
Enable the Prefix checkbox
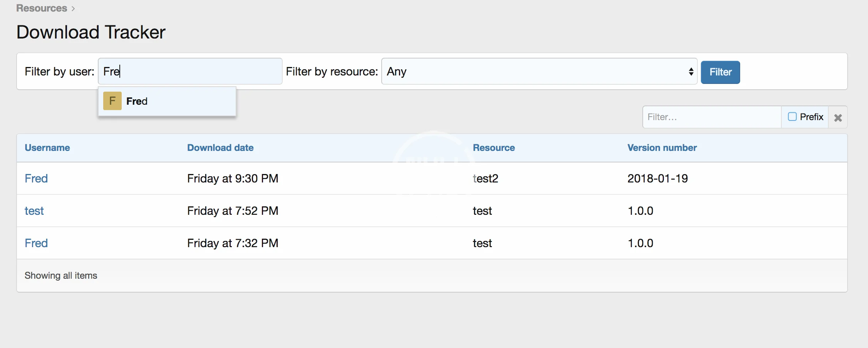[792, 117]
